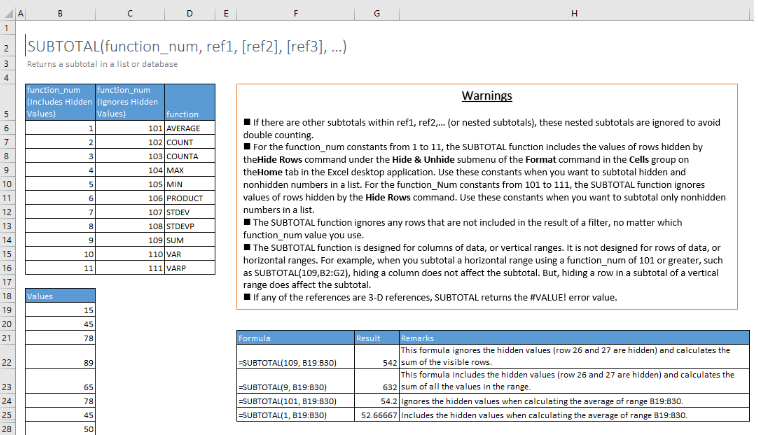Select the MIN cell
Screen dimensions: 758x435
click(190, 184)
